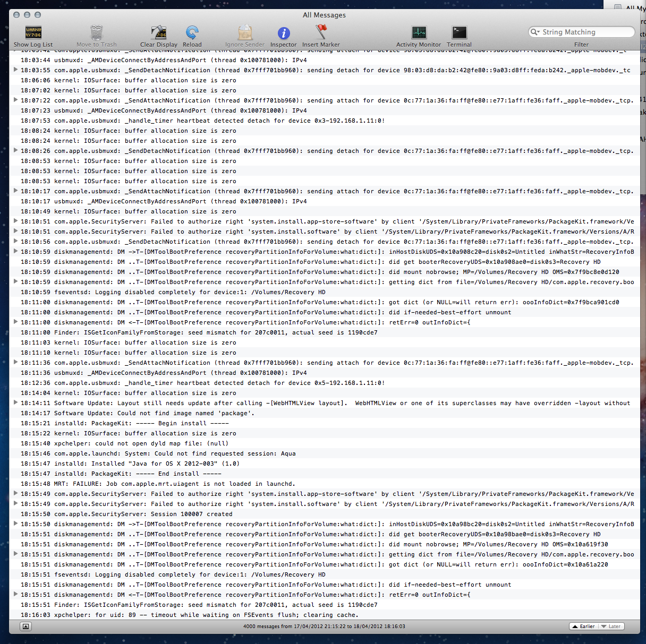The width and height of the screenshot is (646, 644).
Task: Select 18:12:36 heartbeat detected detach row
Action: [325, 383]
